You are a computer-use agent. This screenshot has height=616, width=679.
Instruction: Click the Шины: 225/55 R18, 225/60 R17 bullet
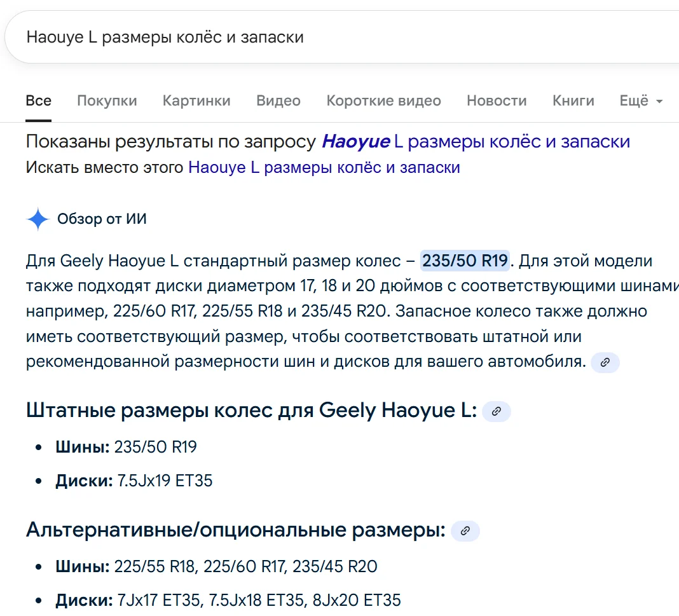216,566
